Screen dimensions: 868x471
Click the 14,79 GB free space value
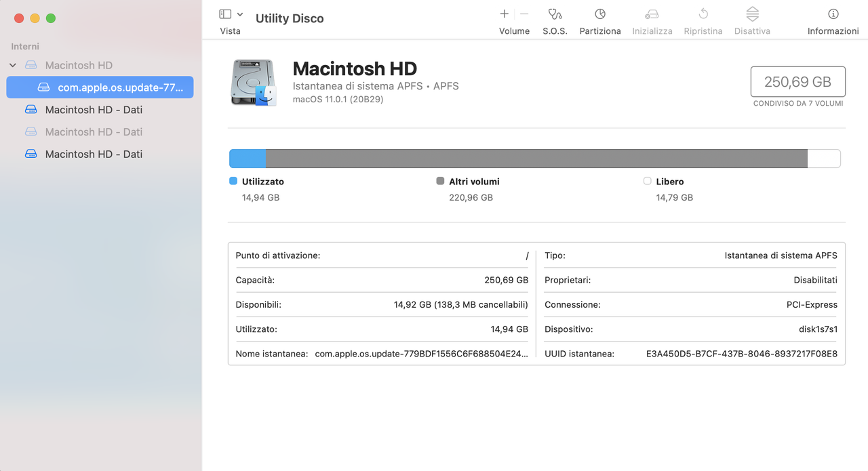click(675, 198)
